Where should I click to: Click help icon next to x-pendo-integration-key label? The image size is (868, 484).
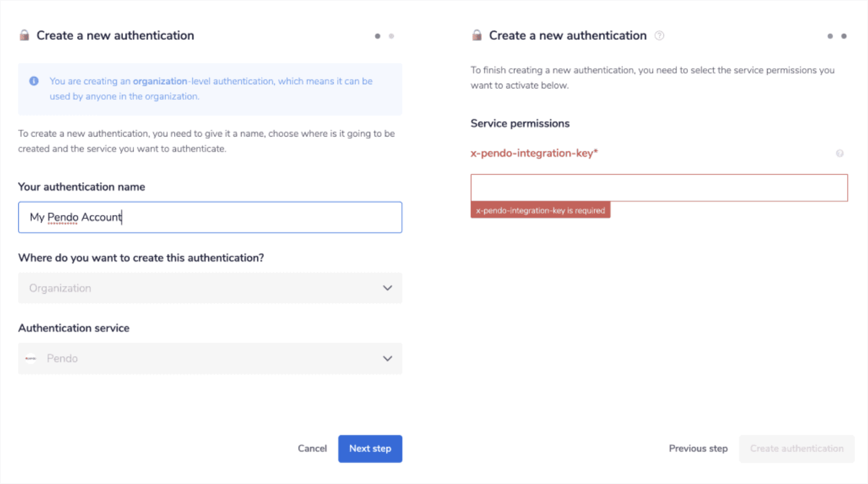pyautogui.click(x=839, y=153)
